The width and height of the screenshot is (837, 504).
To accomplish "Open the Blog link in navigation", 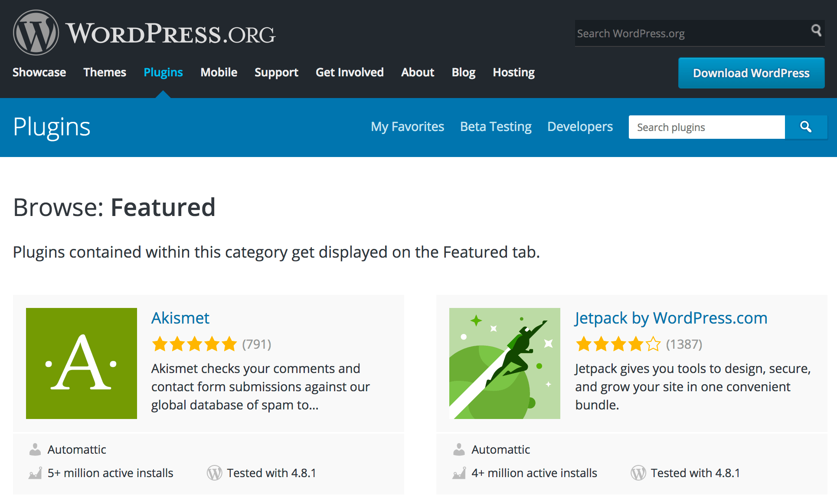I will (464, 72).
